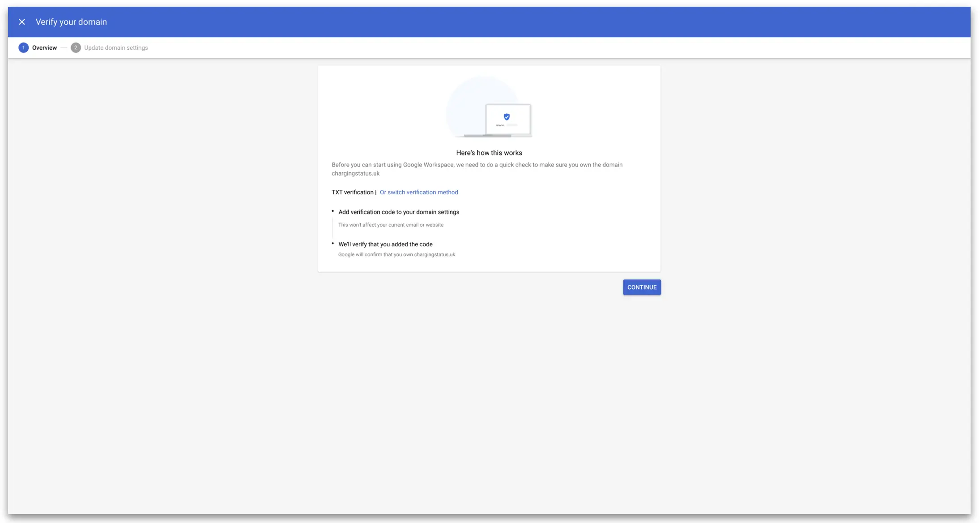The height and width of the screenshot is (523, 980).
Task: Select the Overview step label
Action: point(44,47)
